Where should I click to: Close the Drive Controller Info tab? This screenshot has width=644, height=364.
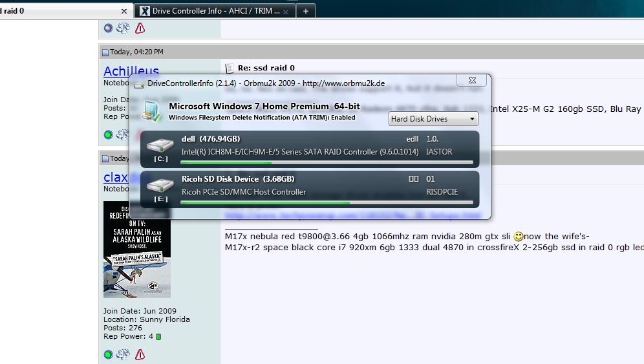click(286, 12)
